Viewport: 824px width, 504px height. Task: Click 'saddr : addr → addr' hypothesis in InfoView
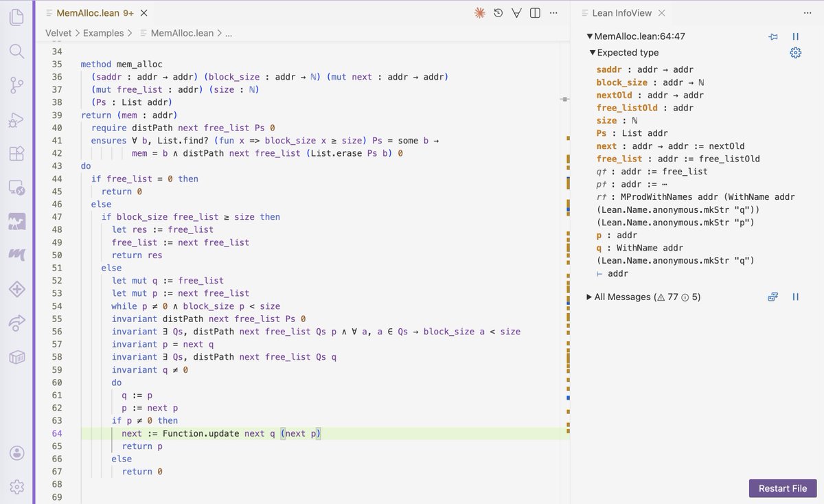click(645, 69)
